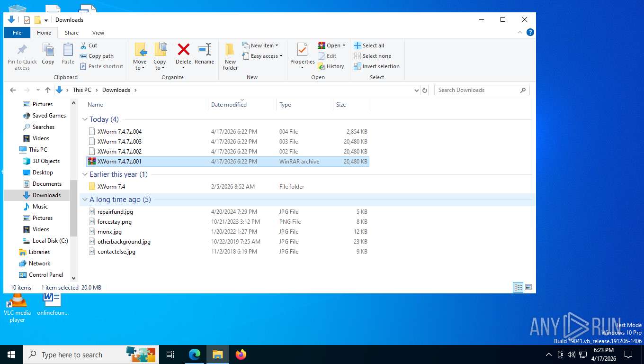
Task: Collapse the ribbon with the chevron
Action: pos(520,32)
